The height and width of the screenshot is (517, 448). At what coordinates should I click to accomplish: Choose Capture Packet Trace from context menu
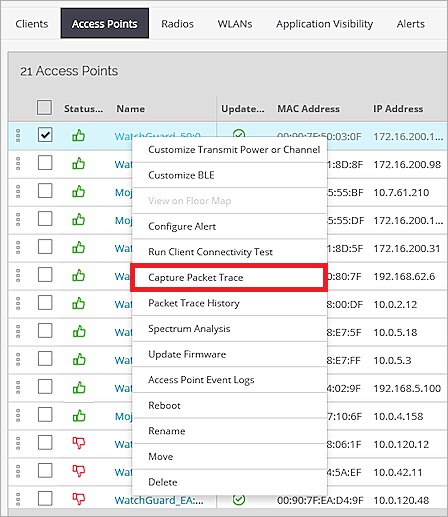pos(229,277)
